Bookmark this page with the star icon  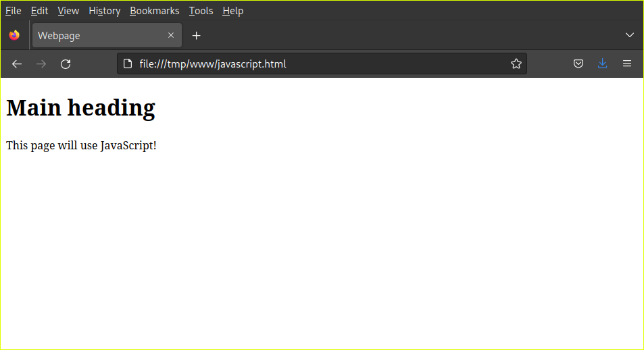click(516, 64)
